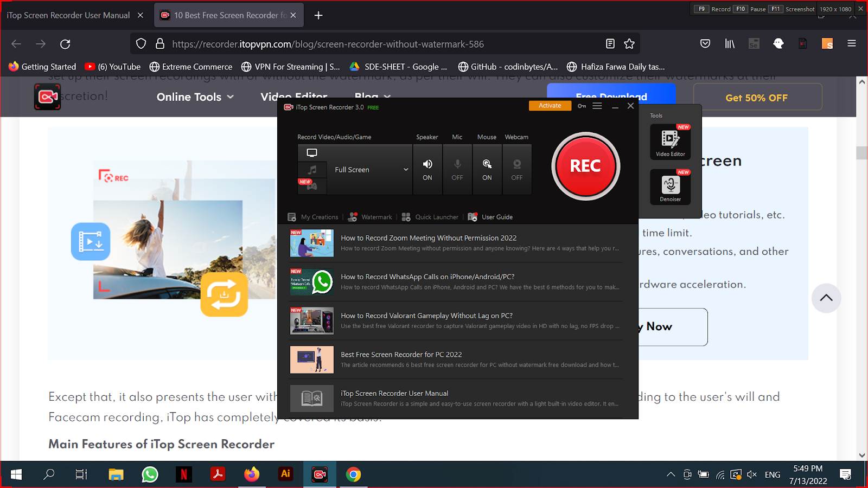Image resolution: width=868 pixels, height=488 pixels.
Task: Go back to the previous page
Action: (x=16, y=44)
